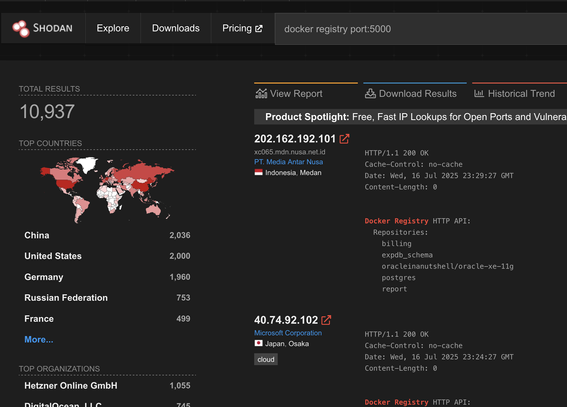This screenshot has height=407, width=567.
Task: Click the Hetzner count 1,055
Action: pyautogui.click(x=180, y=386)
